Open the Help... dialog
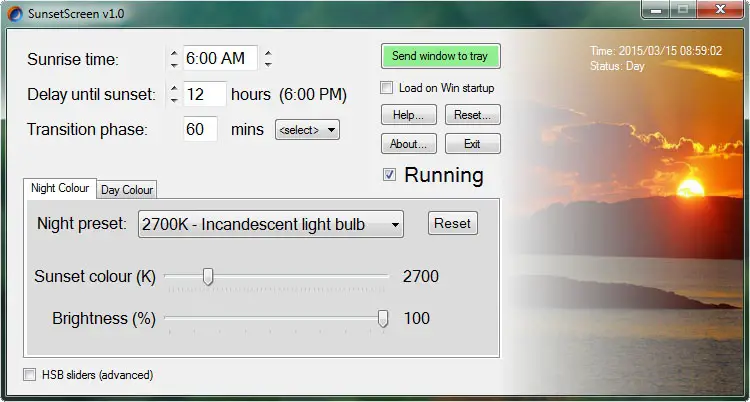 [x=408, y=115]
